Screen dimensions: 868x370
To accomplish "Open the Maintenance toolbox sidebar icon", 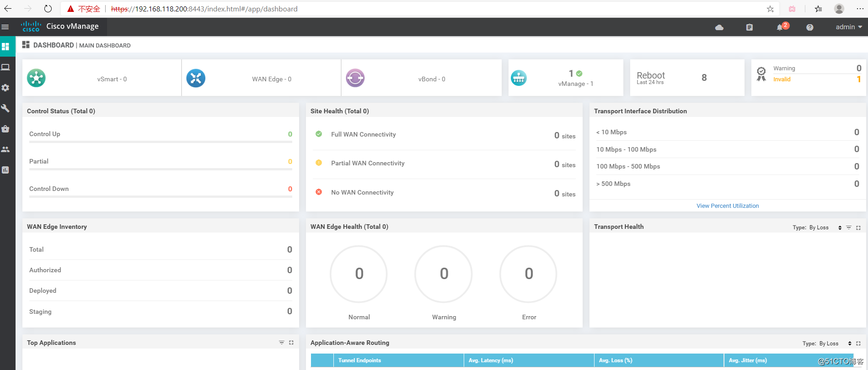I will (x=5, y=129).
